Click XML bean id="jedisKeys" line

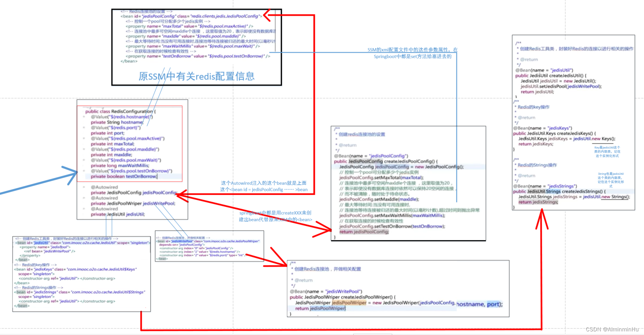coord(76,269)
